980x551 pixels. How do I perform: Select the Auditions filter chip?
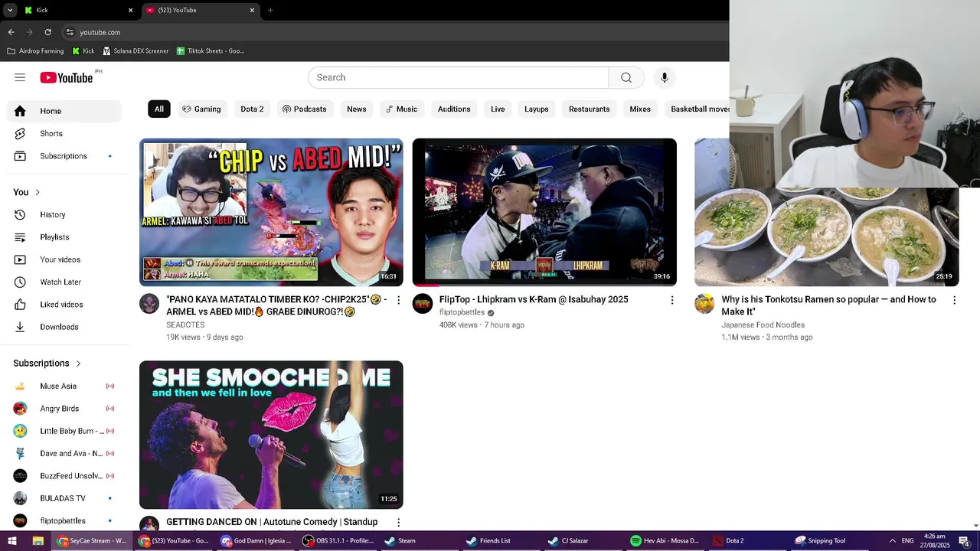(454, 109)
